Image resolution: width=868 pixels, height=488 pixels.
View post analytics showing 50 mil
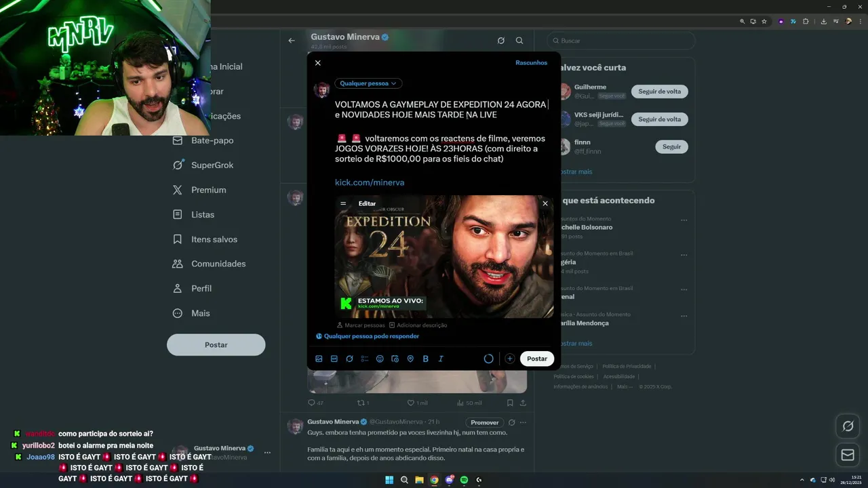click(x=469, y=403)
